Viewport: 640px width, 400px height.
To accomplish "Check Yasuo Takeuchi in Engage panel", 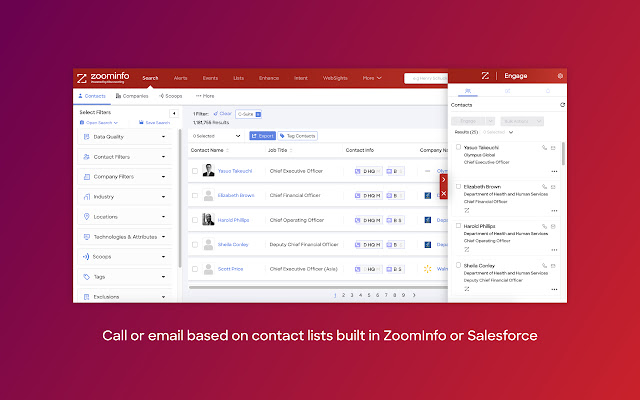I will click(458, 147).
